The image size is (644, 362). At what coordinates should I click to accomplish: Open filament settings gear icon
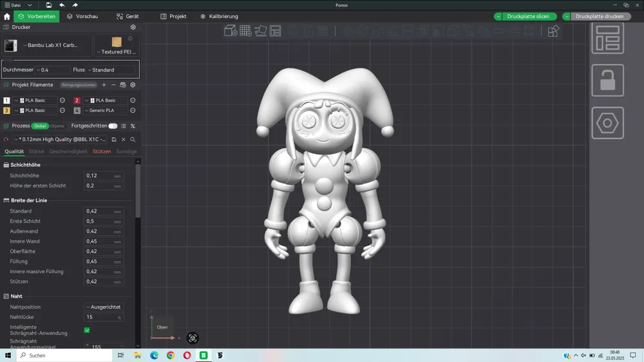(x=133, y=84)
